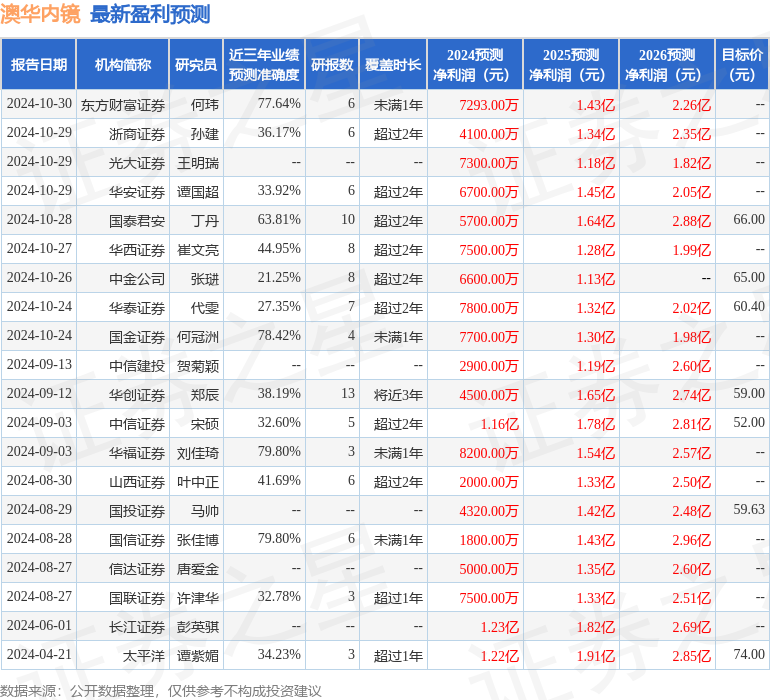Click target price 59.63
This screenshot has width=770, height=700.
click(749, 509)
